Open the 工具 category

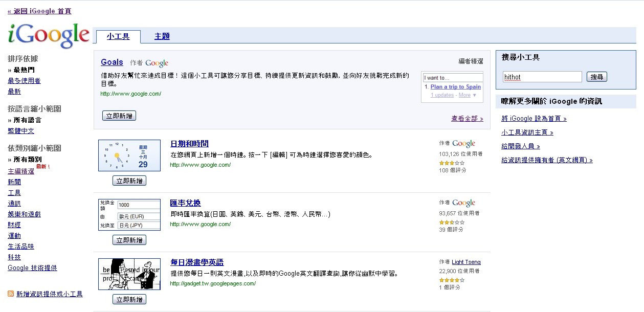(x=14, y=192)
